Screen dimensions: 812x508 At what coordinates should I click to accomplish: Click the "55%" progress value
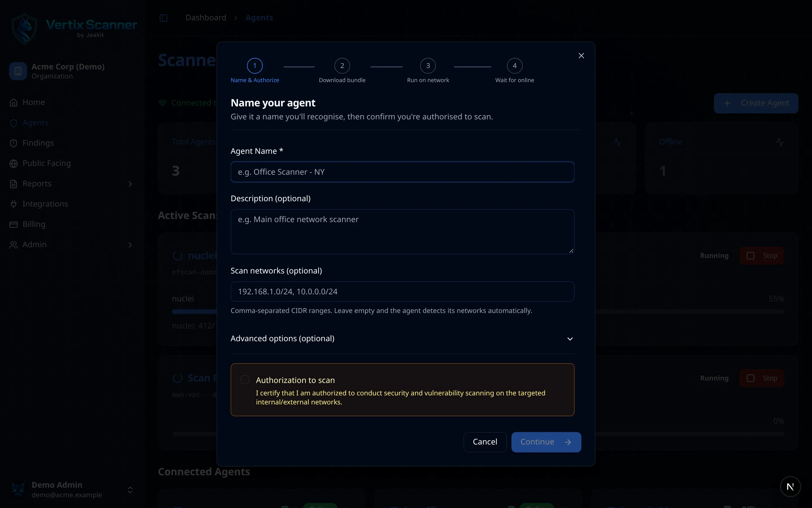click(776, 299)
